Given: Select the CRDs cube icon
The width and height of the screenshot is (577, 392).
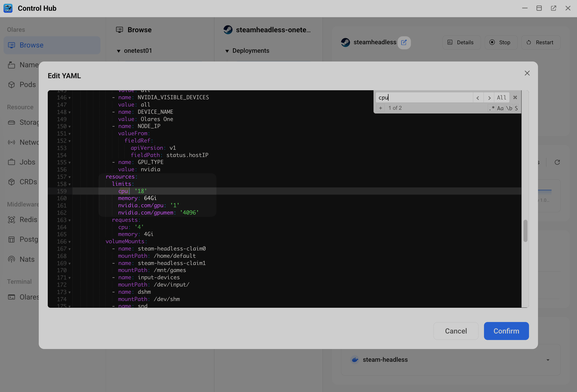Looking at the screenshot, I should (11, 182).
